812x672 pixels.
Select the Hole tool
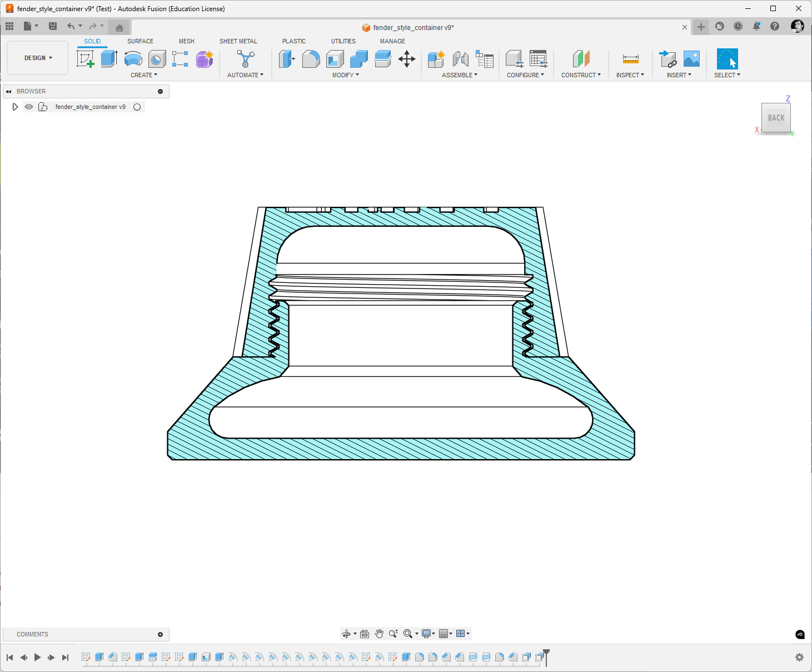click(157, 58)
